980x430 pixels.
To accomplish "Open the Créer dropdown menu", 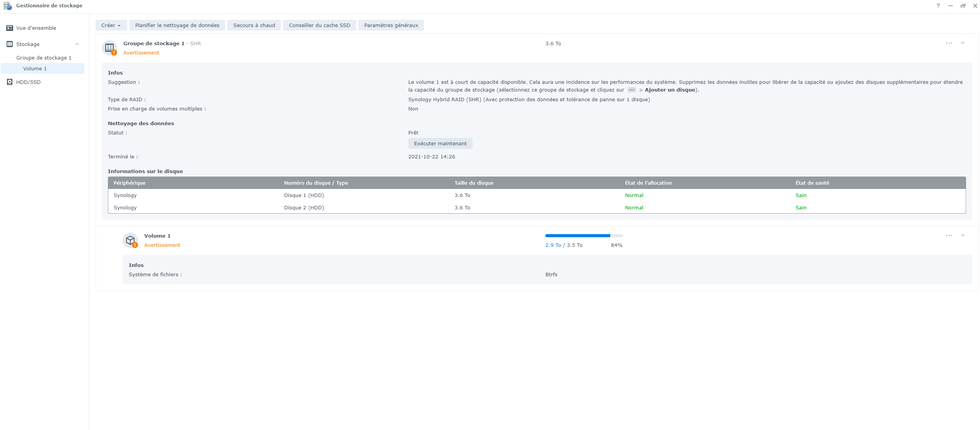I will coord(111,25).
